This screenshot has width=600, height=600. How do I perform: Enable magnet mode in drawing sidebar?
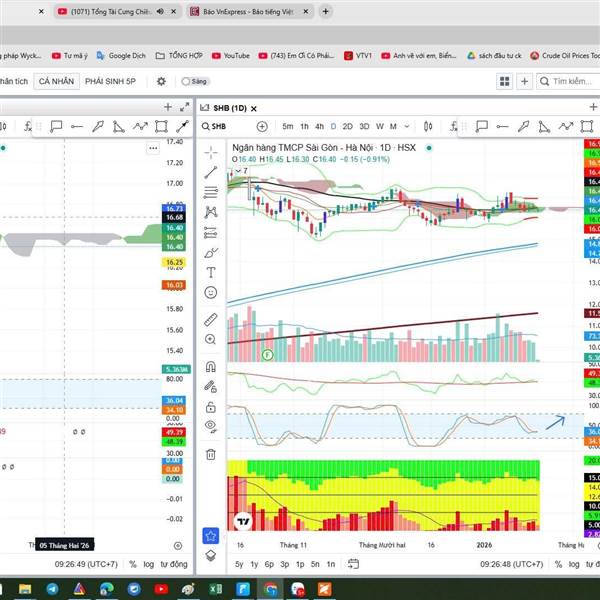click(x=210, y=367)
